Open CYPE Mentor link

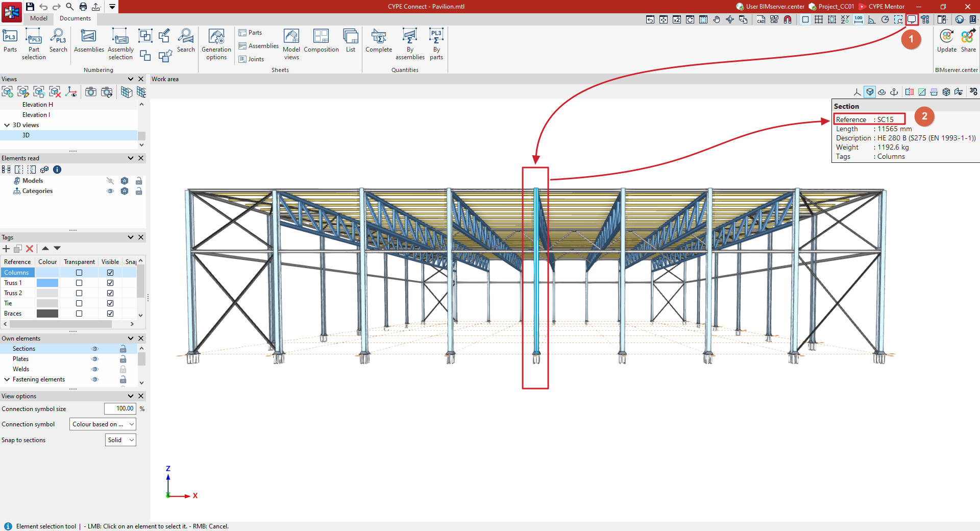point(881,7)
